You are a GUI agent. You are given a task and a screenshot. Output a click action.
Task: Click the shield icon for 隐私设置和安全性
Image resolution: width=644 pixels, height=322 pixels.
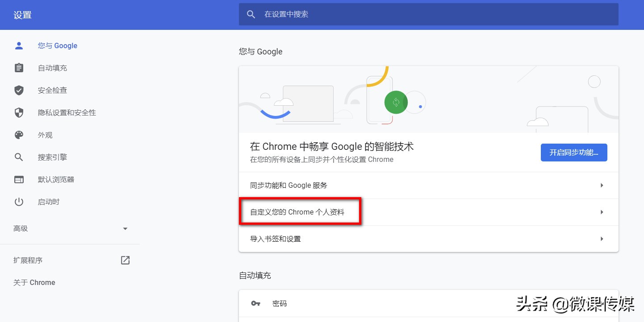pyautogui.click(x=19, y=112)
